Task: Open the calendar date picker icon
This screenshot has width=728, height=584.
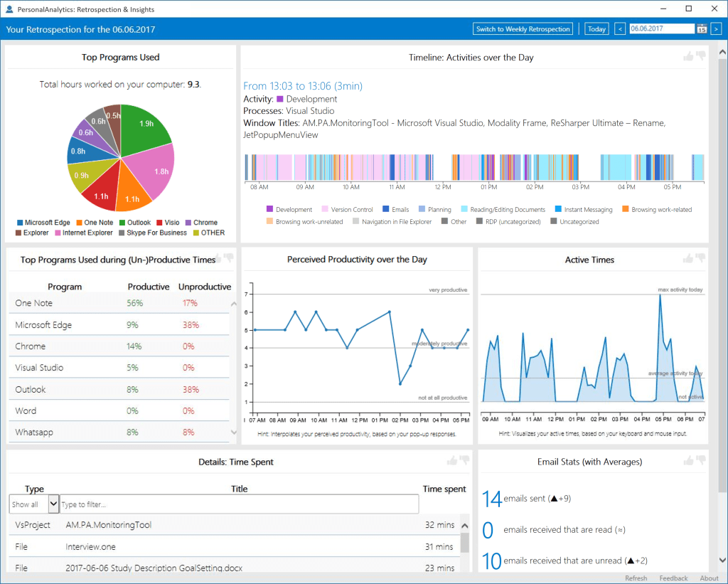Action: point(702,28)
